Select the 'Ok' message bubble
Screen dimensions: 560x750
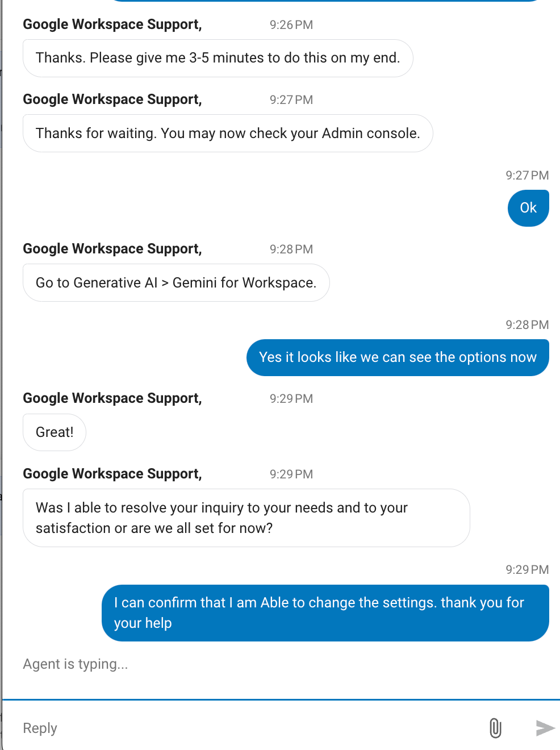coord(528,208)
